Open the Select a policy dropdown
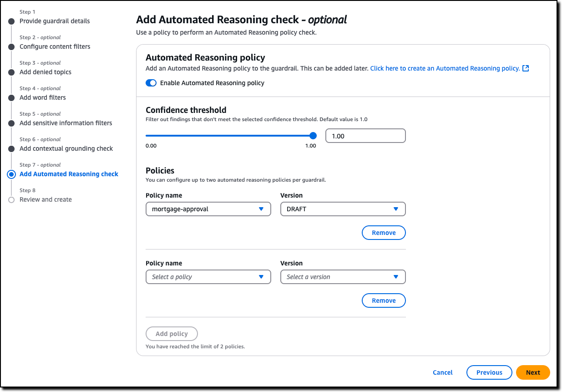Viewport: 562px width, 392px height. [208, 277]
